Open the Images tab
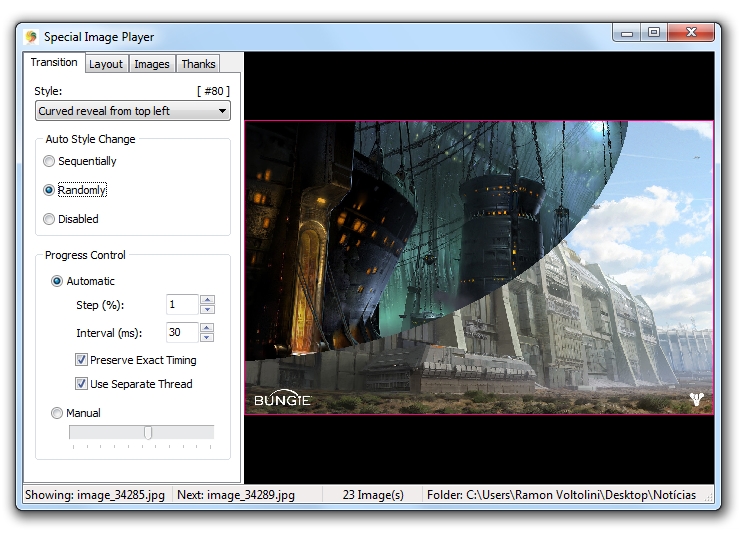Viewport: 739px width, 533px height. pos(152,64)
